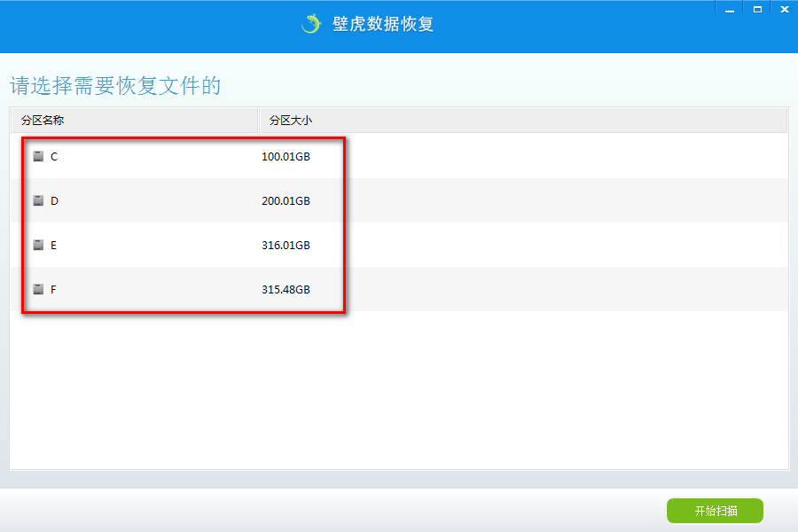This screenshot has width=798, height=532.
Task: Select partition letter F
Action: point(53,290)
